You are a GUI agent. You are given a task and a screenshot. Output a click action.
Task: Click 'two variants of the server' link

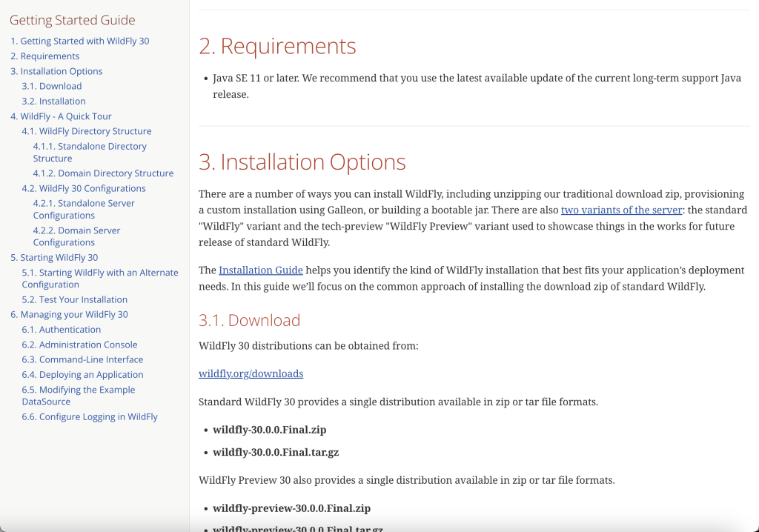coord(621,210)
